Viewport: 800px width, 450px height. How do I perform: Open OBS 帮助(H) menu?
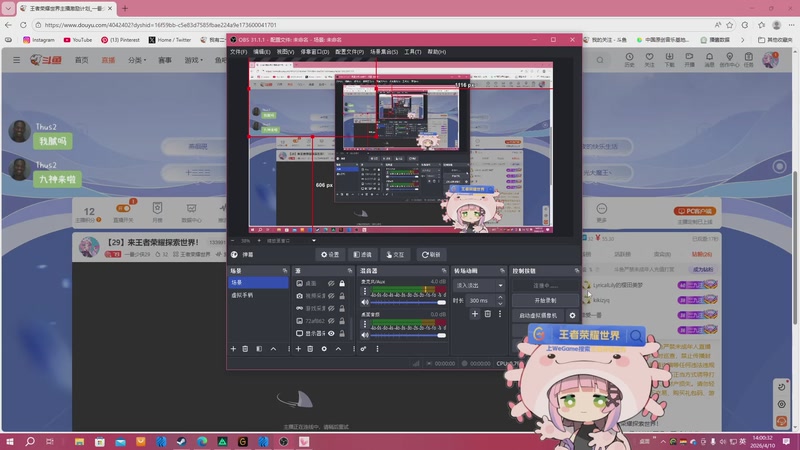click(436, 52)
